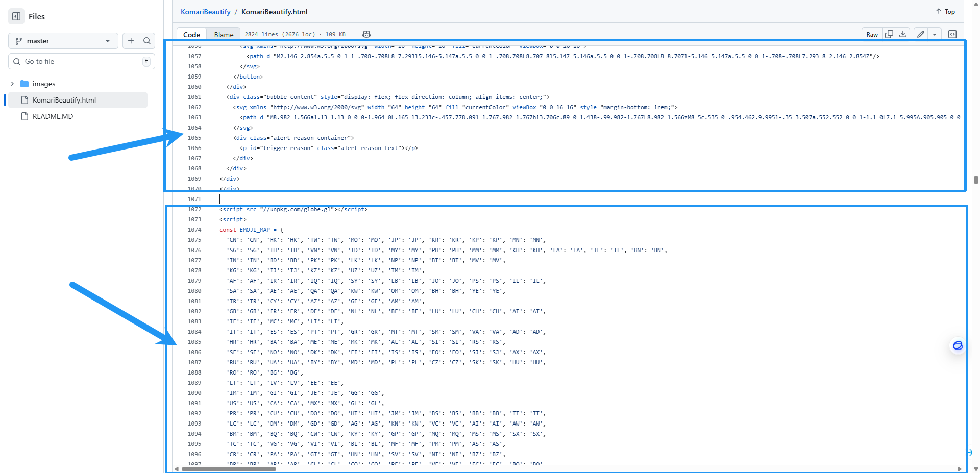
Task: Click the add file plus icon
Action: click(x=131, y=41)
